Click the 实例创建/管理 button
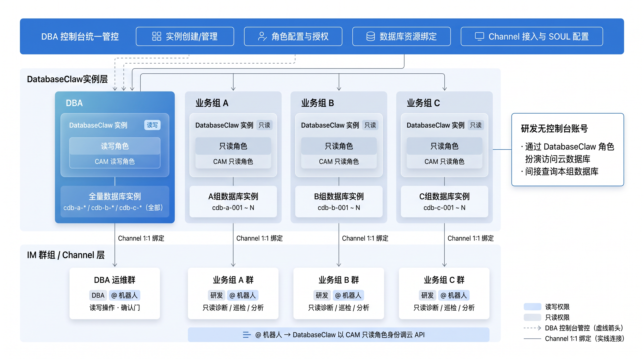 pos(185,36)
